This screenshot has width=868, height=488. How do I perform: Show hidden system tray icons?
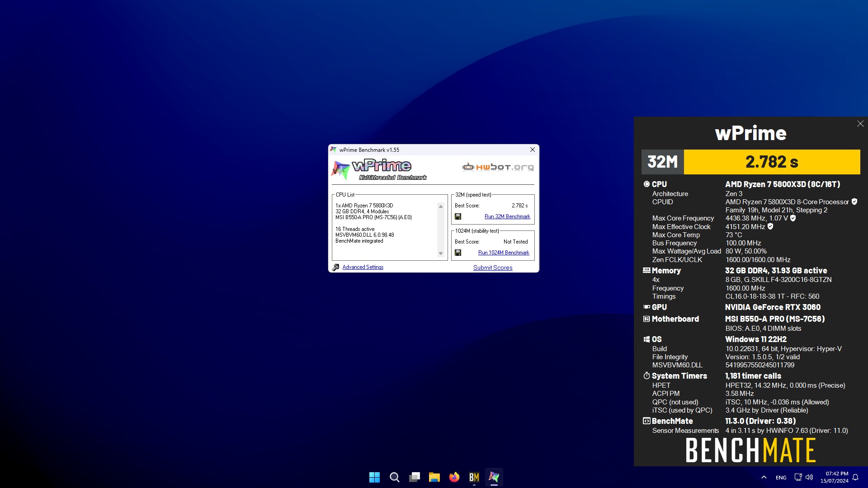click(x=764, y=477)
